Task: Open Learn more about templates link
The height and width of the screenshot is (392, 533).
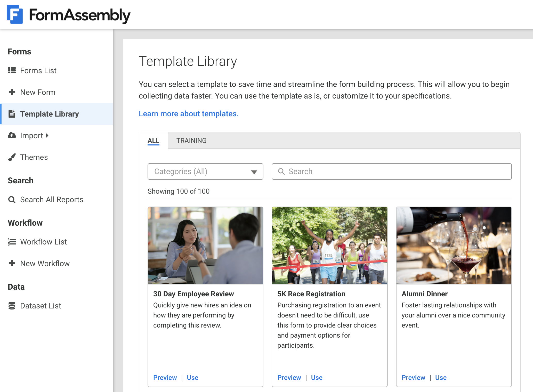Action: click(188, 114)
